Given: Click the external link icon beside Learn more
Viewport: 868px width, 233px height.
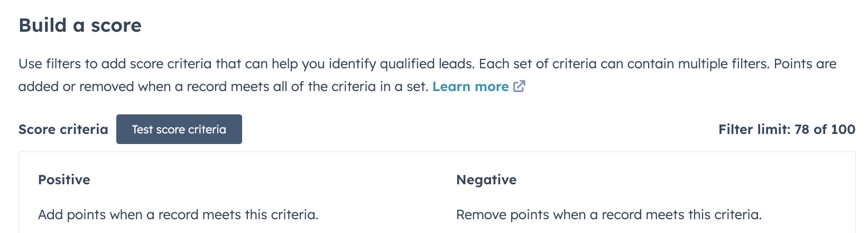Looking at the screenshot, I should [x=520, y=86].
